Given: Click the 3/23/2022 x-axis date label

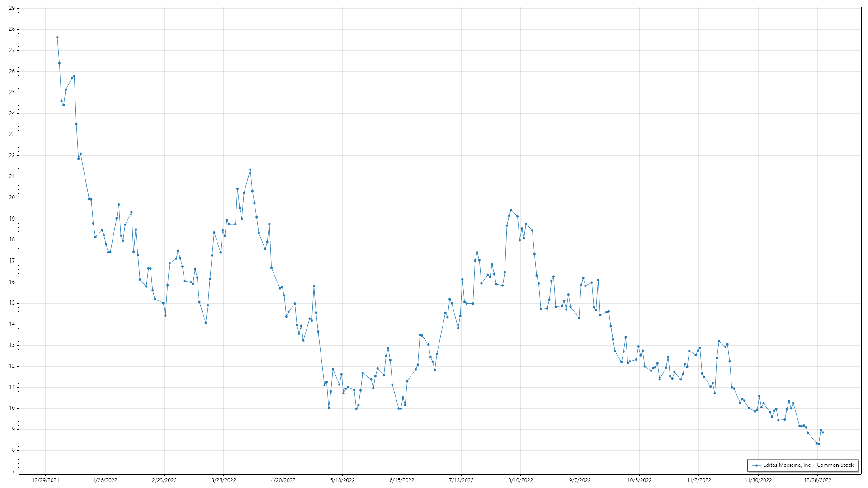Looking at the screenshot, I should (224, 480).
